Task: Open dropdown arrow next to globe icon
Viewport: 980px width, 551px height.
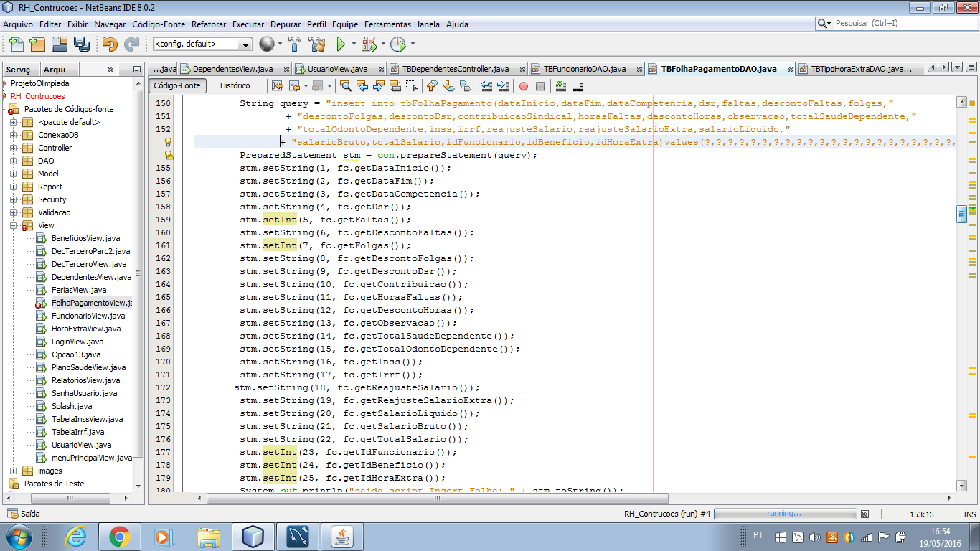Action: pyautogui.click(x=280, y=44)
